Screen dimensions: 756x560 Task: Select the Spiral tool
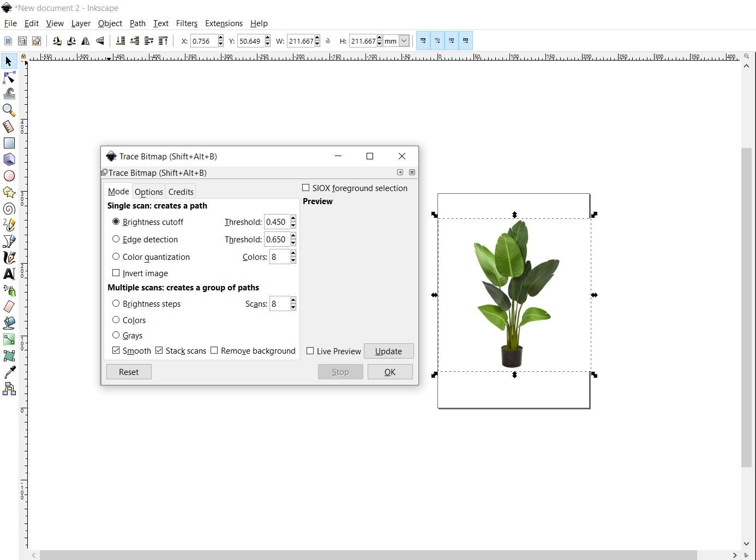coord(9,208)
